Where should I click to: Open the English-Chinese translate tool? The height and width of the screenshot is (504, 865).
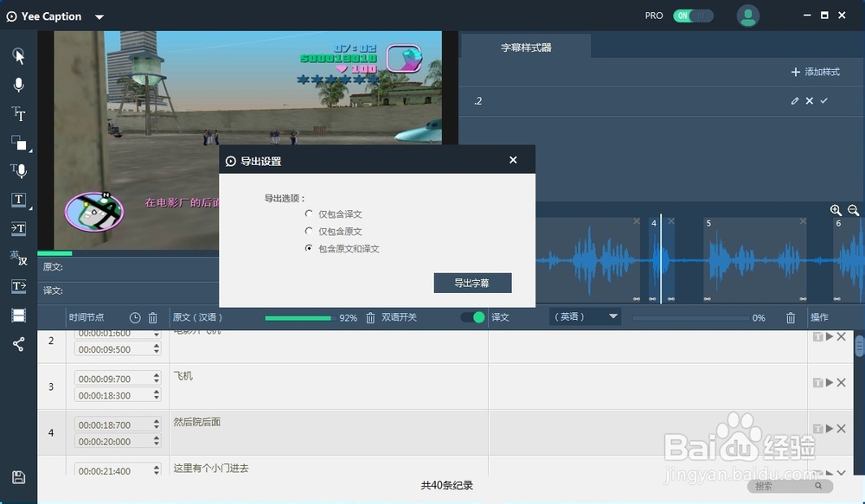point(19,257)
